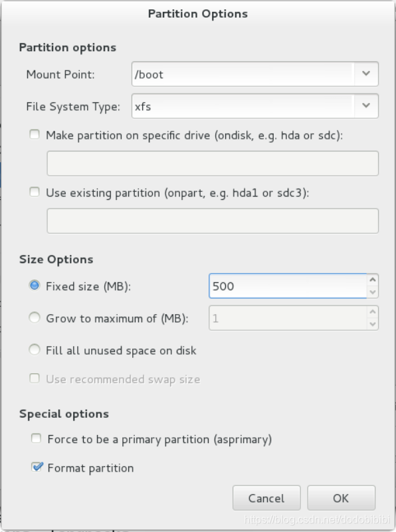Increase Fixed size value with up arrow

[x=373, y=280]
